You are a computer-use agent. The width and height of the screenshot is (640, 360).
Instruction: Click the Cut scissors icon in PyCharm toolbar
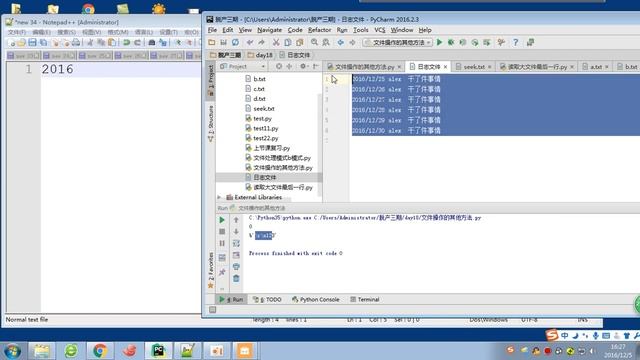[276, 42]
